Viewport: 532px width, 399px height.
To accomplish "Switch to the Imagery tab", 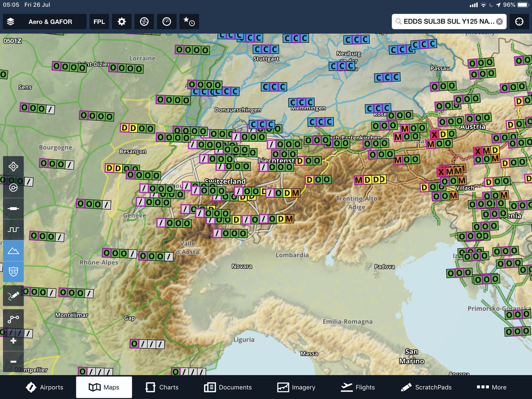I will pyautogui.click(x=297, y=387).
